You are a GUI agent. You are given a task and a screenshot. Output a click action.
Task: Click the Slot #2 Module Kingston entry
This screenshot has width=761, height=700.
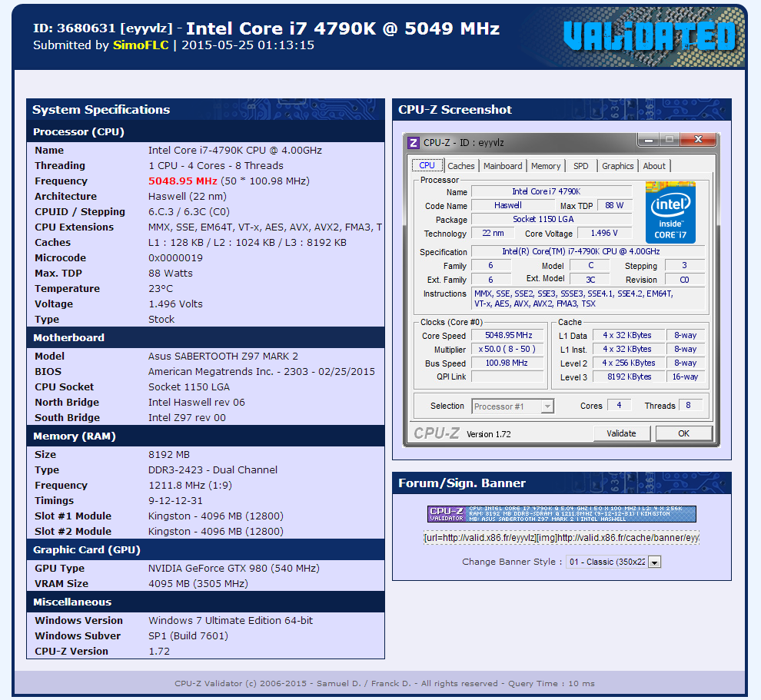[x=215, y=531]
